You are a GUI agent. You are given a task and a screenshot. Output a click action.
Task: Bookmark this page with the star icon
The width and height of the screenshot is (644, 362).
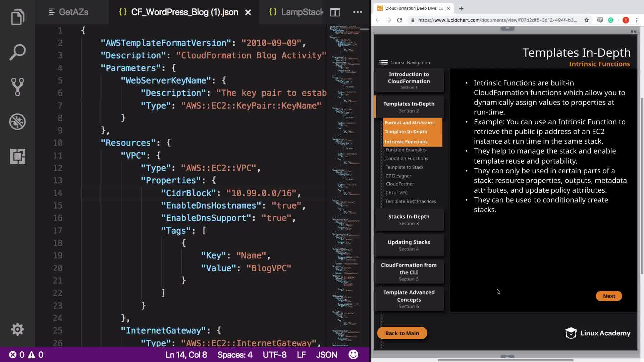click(x=587, y=20)
